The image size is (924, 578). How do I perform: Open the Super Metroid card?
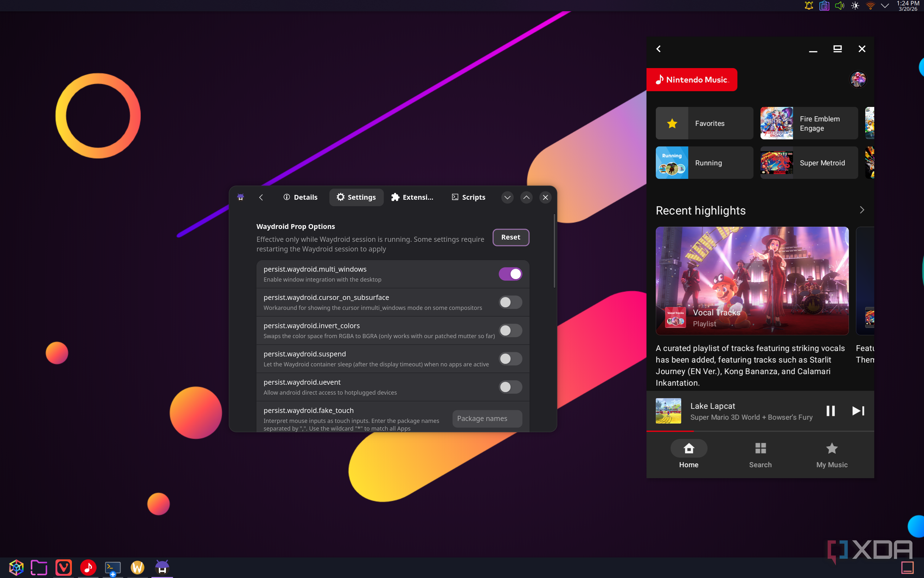pos(809,163)
